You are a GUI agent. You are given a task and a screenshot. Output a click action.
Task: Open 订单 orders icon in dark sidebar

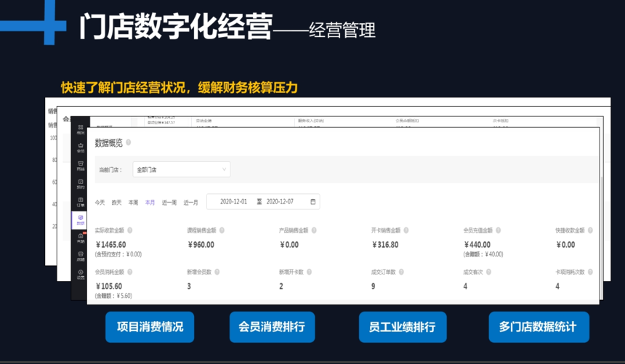click(81, 202)
